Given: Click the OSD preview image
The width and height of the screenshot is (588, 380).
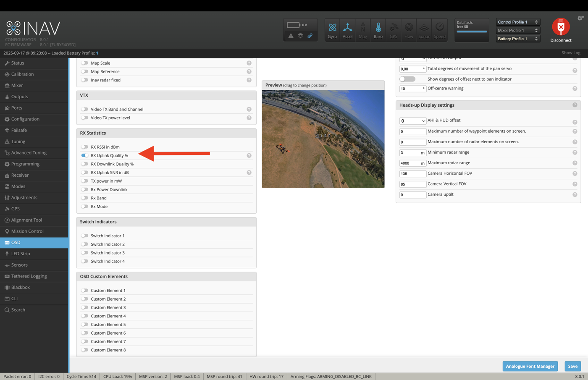Looking at the screenshot, I should 323,139.
